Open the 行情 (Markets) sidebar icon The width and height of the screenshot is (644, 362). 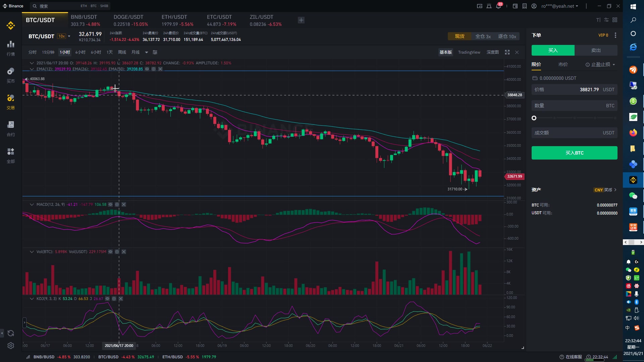tap(11, 48)
